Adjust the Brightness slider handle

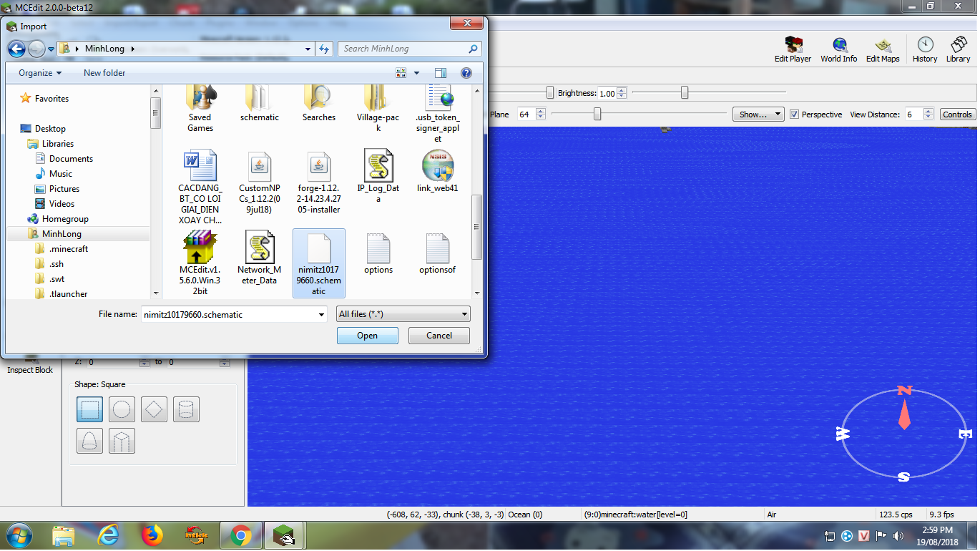tap(685, 92)
